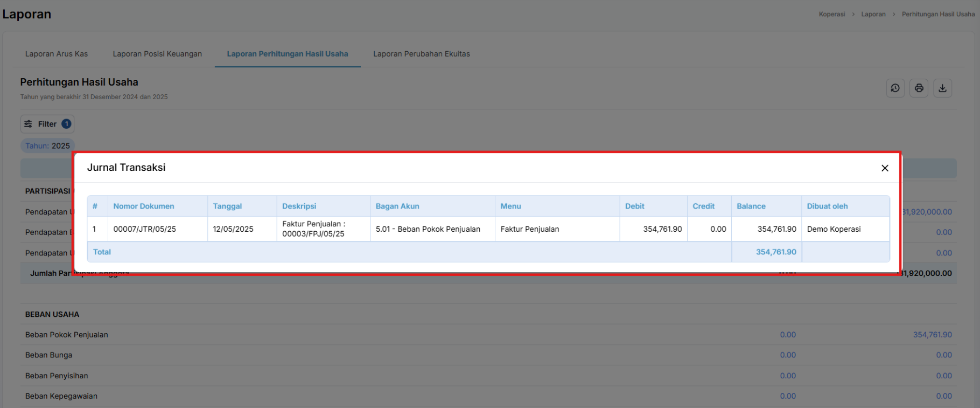The width and height of the screenshot is (980, 408).
Task: Click description Faktur Penjualan : 00003/FPJ/05/25
Action: coord(314,229)
